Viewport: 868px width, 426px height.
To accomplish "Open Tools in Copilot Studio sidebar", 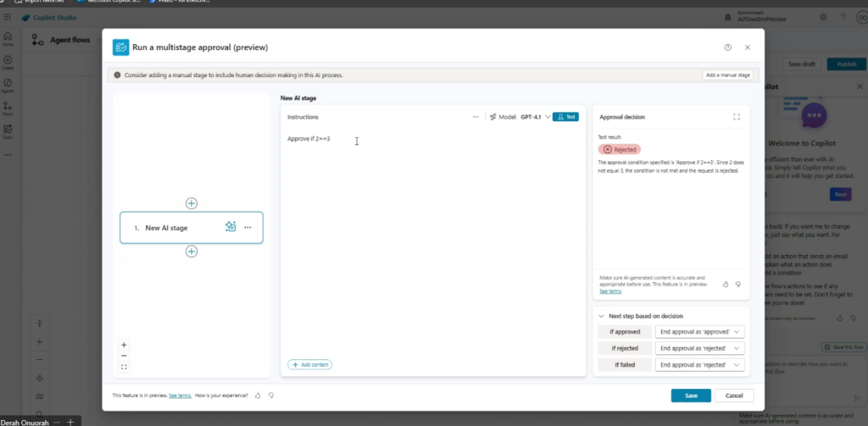I will (x=8, y=131).
